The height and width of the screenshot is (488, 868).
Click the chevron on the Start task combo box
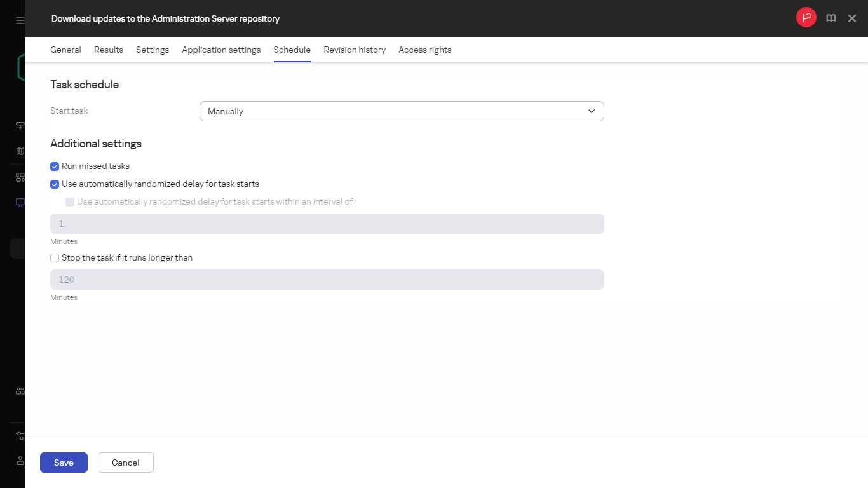coord(592,111)
